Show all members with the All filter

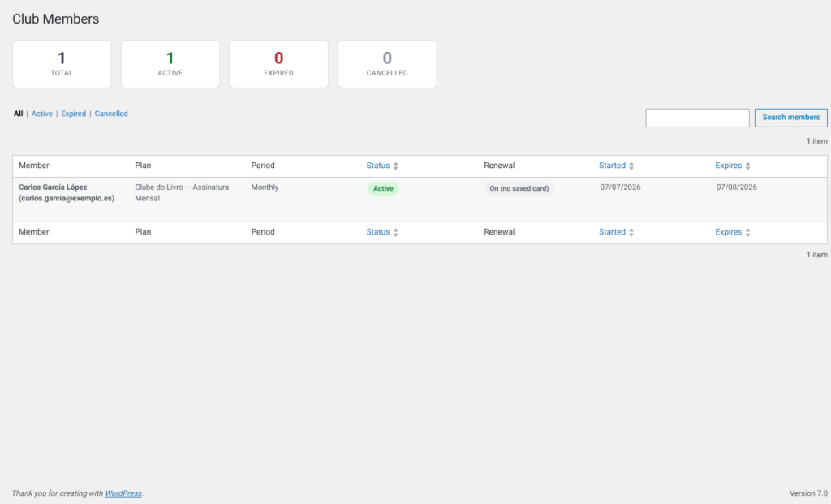(18, 114)
